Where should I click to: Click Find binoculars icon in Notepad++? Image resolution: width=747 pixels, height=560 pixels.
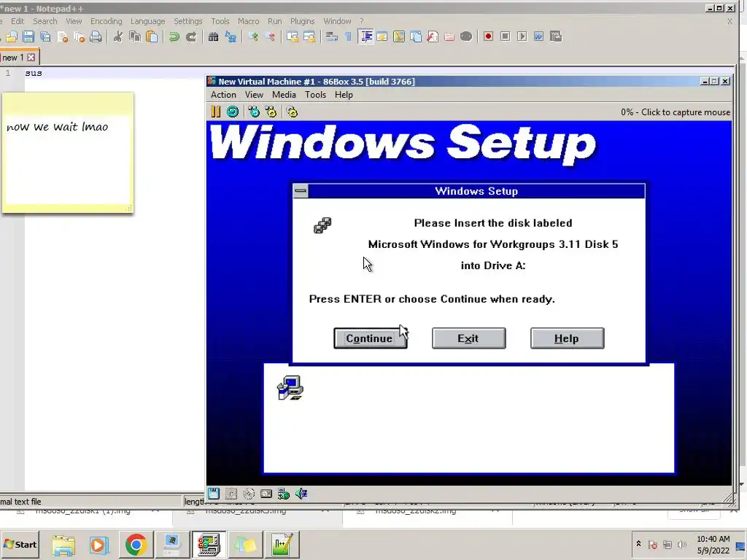214,36
